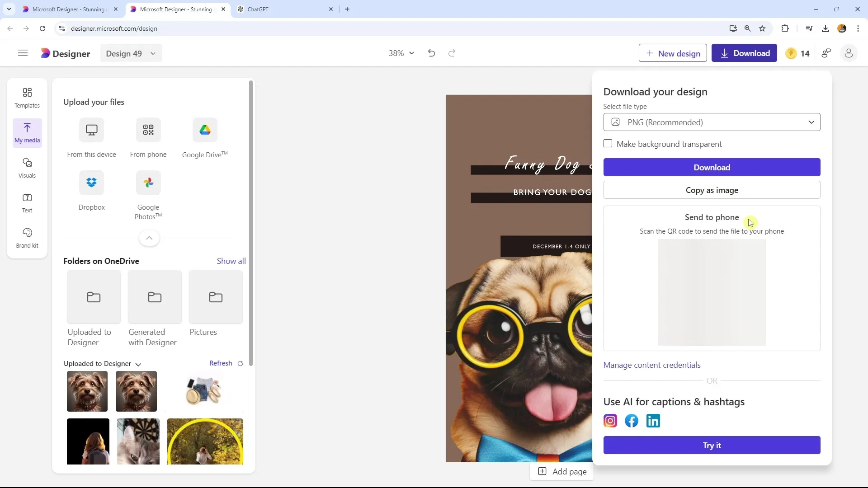Switch to first Microsoft Designer tab

click(70, 9)
